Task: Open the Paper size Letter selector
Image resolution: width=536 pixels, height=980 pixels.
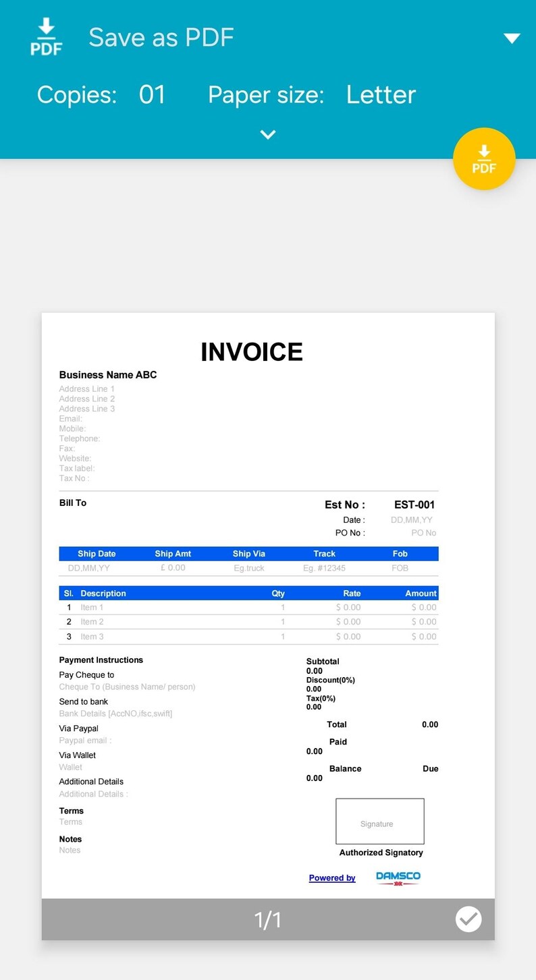Action: (381, 94)
